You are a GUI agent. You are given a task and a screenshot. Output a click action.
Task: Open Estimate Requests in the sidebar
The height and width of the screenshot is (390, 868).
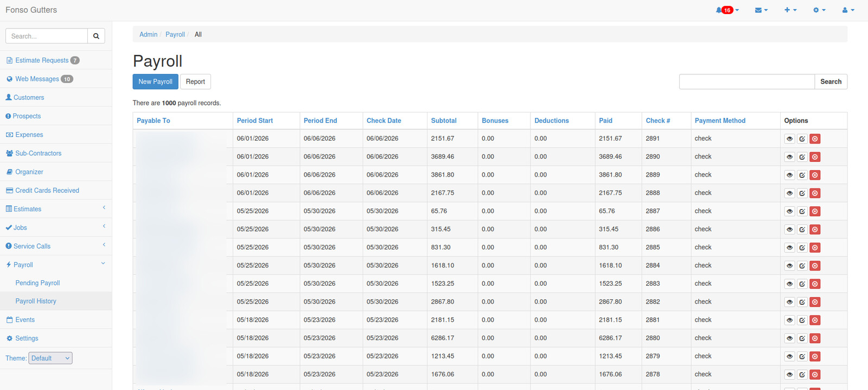[x=42, y=60]
